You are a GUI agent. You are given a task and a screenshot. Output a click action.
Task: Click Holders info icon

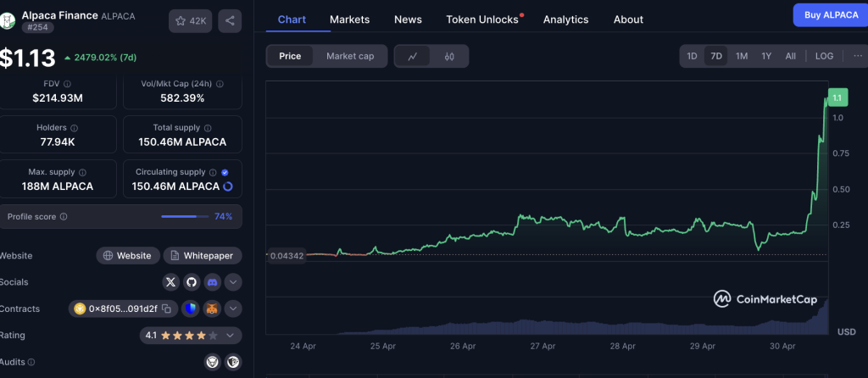point(75,128)
